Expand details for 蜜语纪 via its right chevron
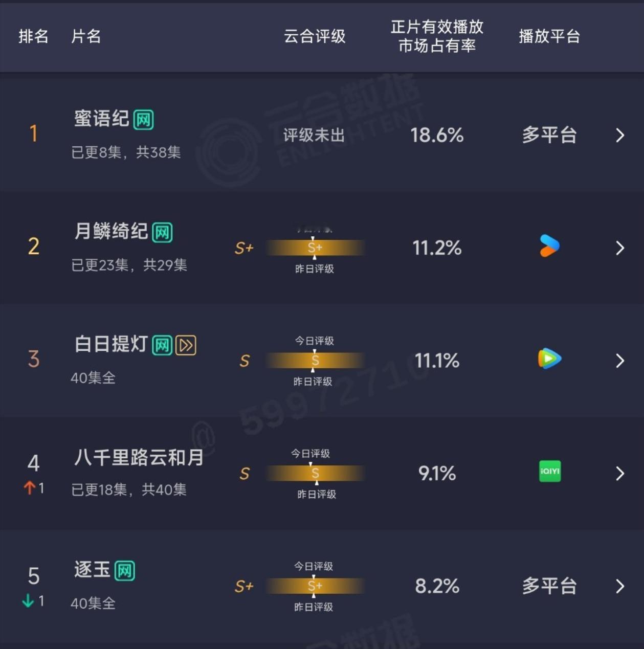 (619, 136)
